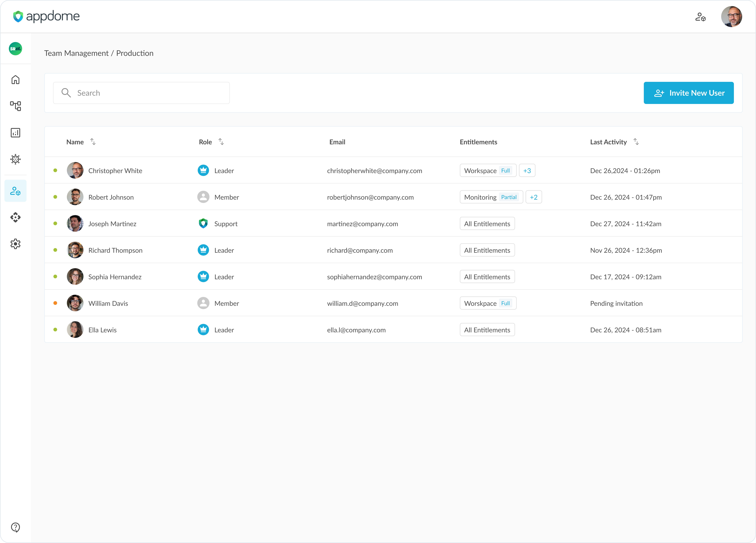The width and height of the screenshot is (756, 543).
Task: Open Sophia Hernandez's avatar photo
Action: coord(75,276)
